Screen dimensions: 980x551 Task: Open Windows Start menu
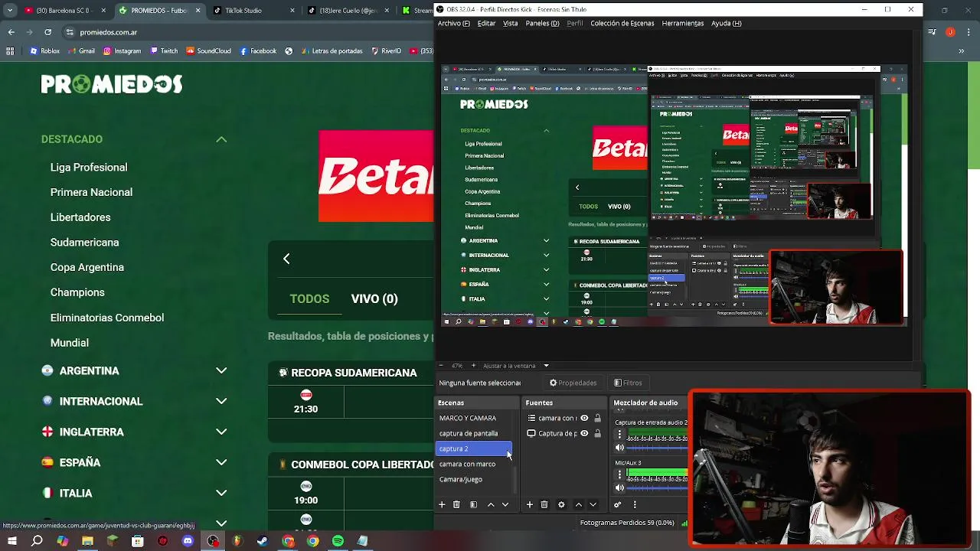[x=12, y=541]
